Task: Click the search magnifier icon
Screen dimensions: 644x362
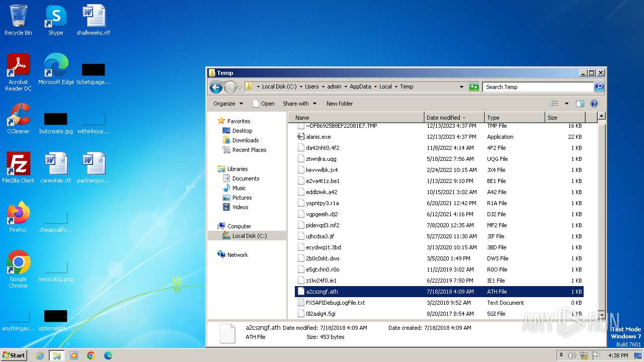Action: pyautogui.click(x=599, y=87)
